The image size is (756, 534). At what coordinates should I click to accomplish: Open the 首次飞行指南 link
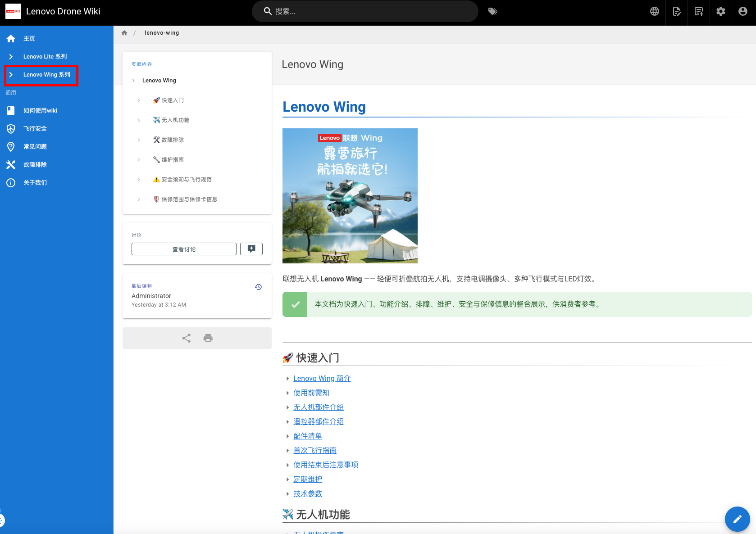315,451
